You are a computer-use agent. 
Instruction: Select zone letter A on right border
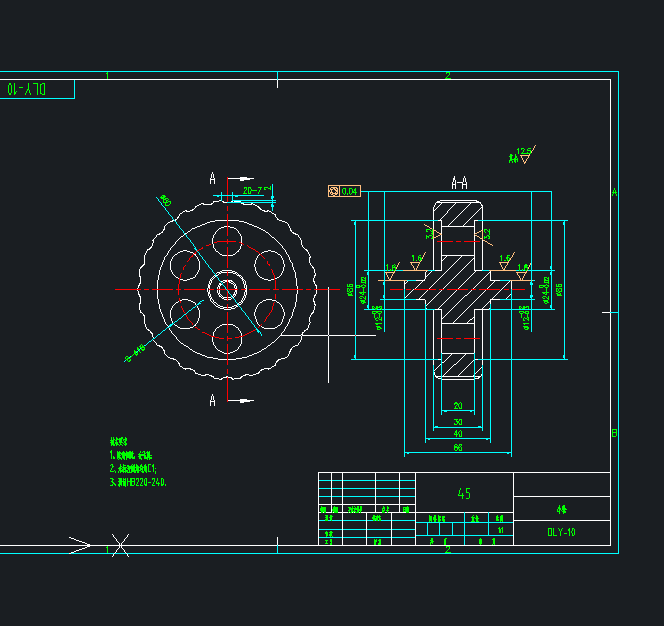click(x=614, y=193)
